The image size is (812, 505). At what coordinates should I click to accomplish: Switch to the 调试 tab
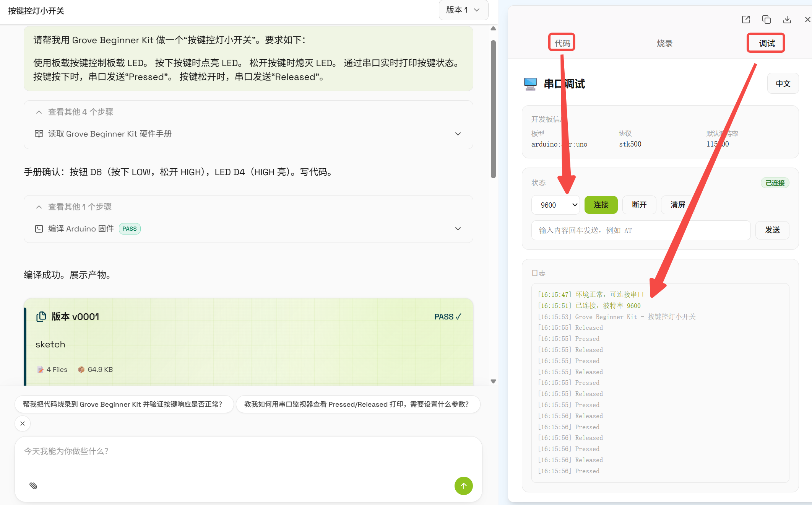pos(766,43)
